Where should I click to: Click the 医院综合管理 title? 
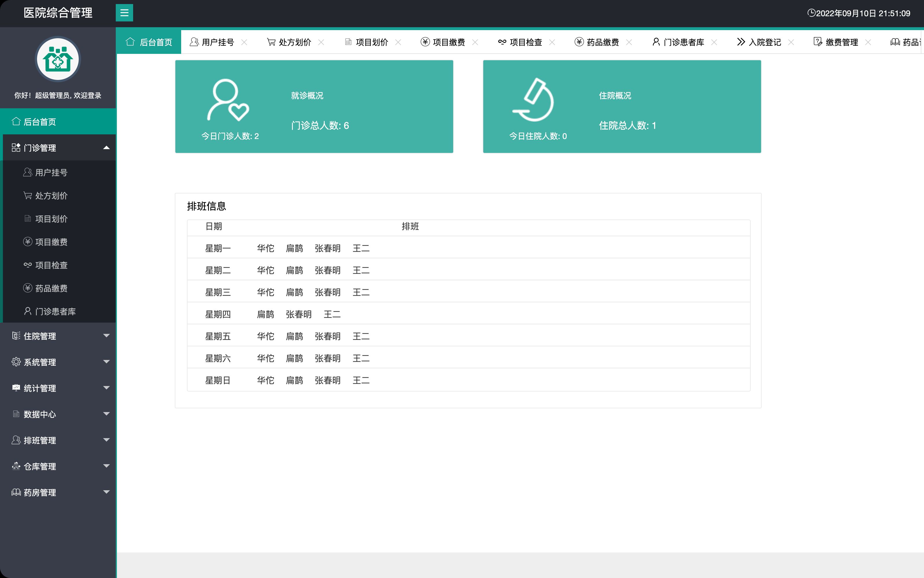(x=58, y=13)
